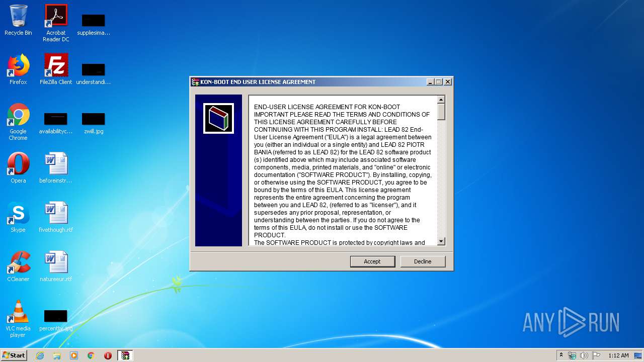Viewport: 644px width, 362px height.
Task: Select the Google Chrome desktop shortcut
Action: [18, 122]
